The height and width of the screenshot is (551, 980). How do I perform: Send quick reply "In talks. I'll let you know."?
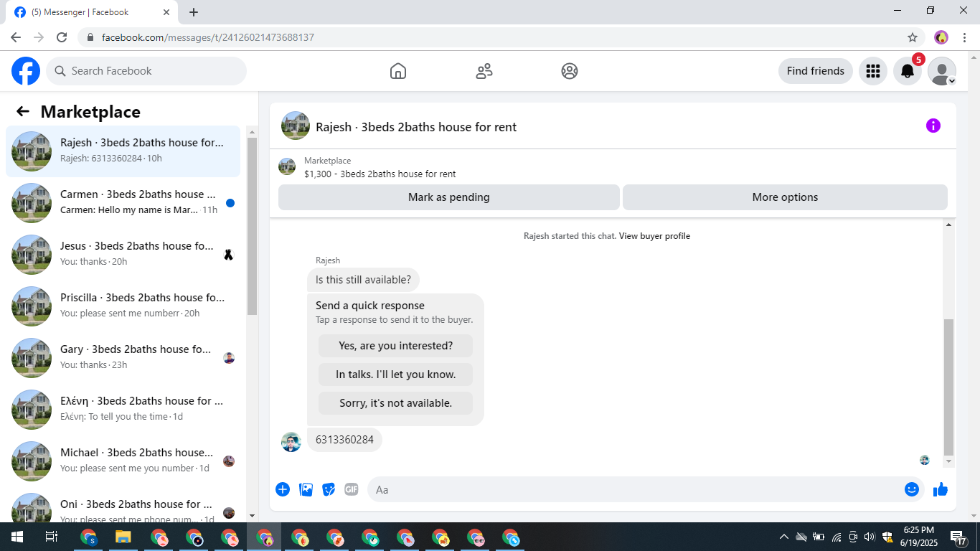pos(396,375)
